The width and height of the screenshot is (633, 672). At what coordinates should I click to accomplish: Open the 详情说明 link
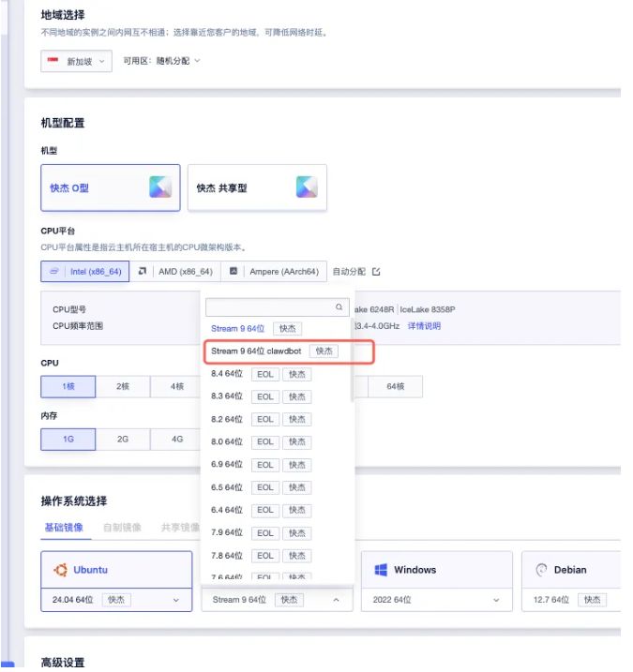click(424, 326)
